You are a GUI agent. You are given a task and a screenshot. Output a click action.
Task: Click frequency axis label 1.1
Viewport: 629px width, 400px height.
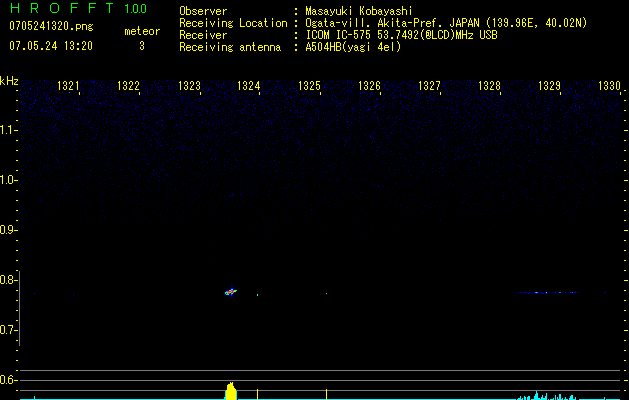[x=7, y=130]
